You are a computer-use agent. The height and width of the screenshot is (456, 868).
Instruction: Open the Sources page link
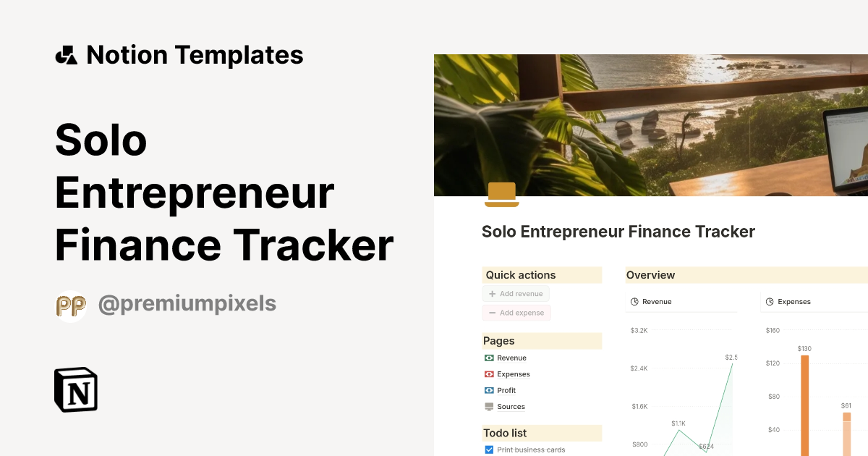511,406
